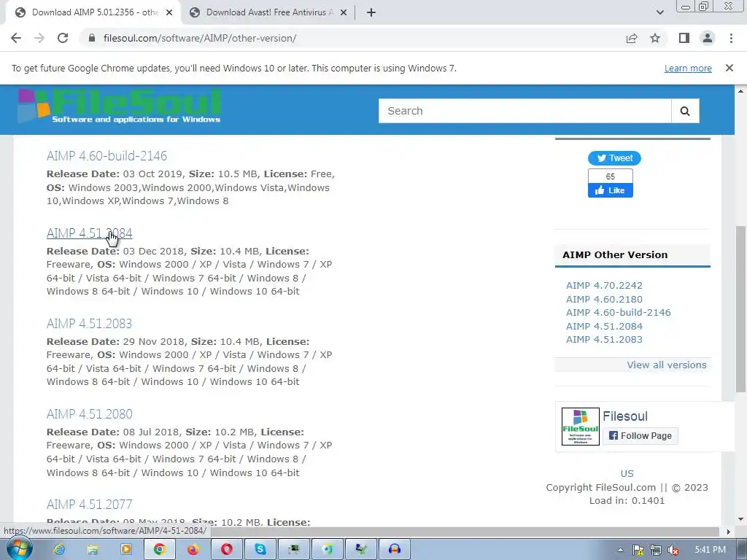This screenshot has width=747, height=560.
Task: Open the Chrome three-dot menu
Action: pos(731,38)
